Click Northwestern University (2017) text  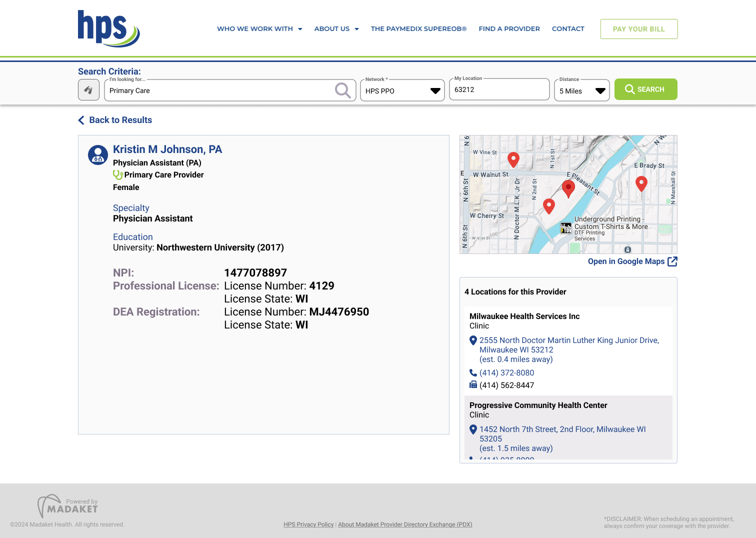click(x=220, y=247)
